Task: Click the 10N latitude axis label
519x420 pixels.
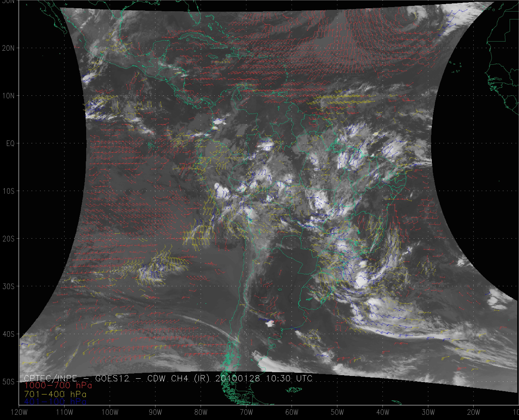Action: click(8, 96)
